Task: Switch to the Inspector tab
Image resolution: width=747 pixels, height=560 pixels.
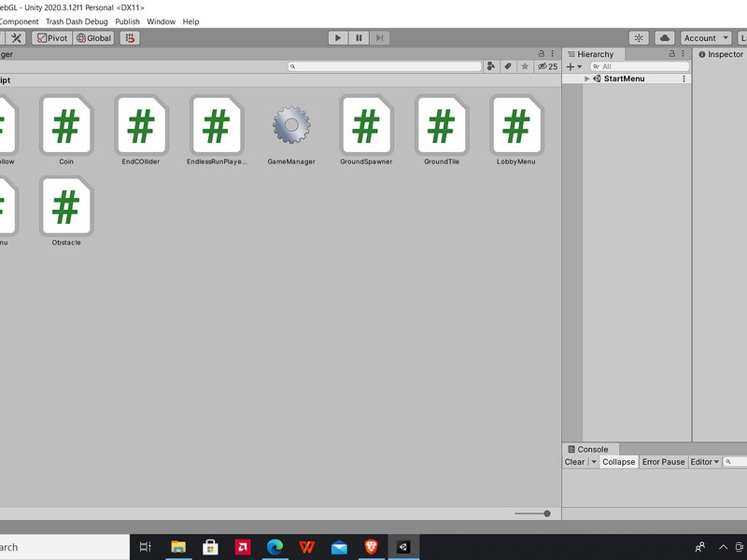Action: click(x=720, y=54)
